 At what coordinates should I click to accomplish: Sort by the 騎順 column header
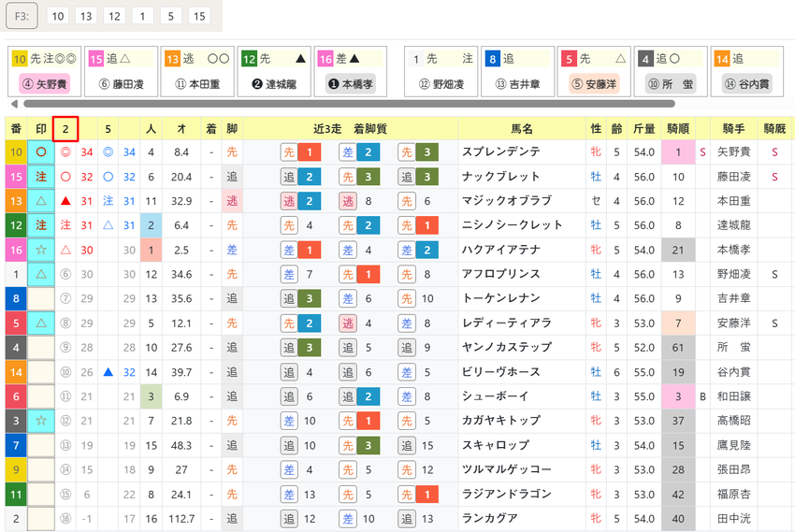coord(678,129)
